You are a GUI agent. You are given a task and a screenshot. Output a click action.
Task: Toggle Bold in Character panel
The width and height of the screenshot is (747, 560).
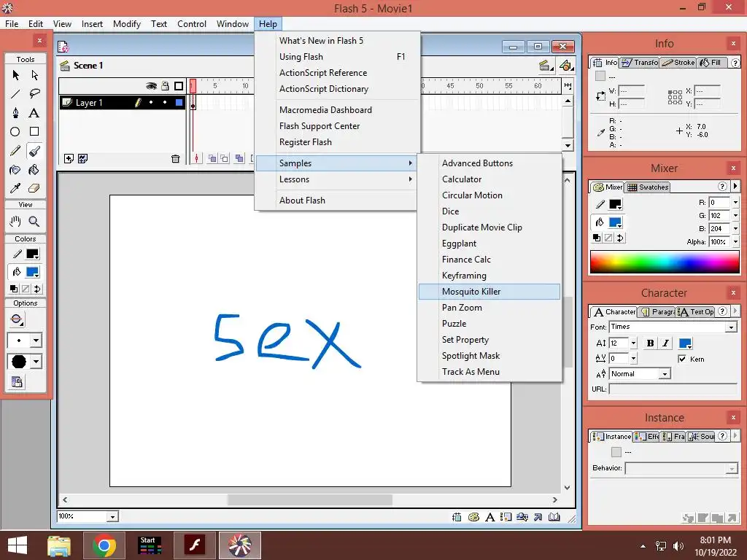(x=650, y=343)
